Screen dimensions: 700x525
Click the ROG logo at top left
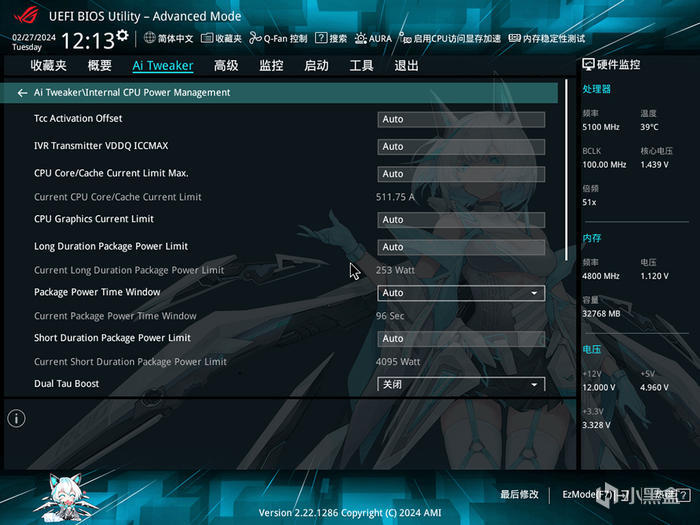26,16
